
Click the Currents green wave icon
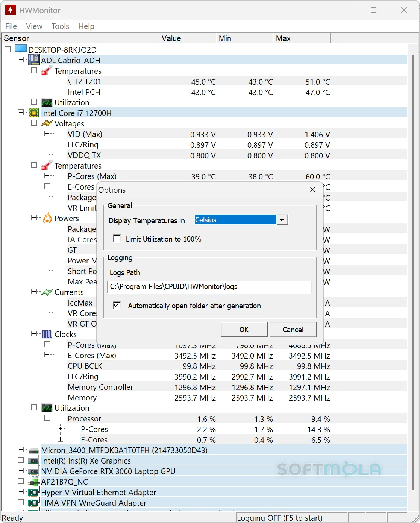click(47, 292)
